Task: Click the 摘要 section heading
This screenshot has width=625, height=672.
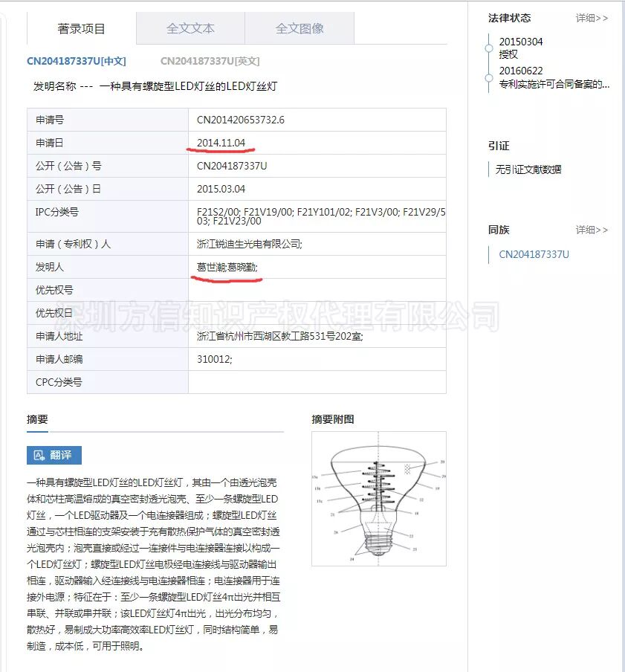Action: click(x=37, y=419)
